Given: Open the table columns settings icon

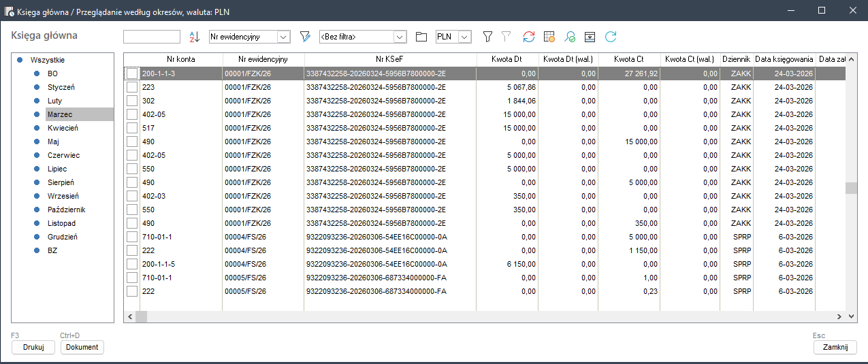Looking at the screenshot, I should (x=549, y=37).
